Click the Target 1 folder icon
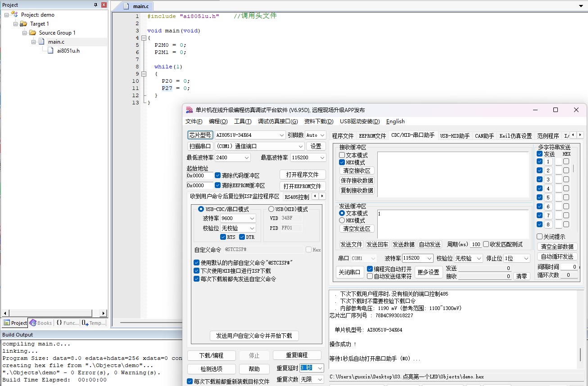 point(24,24)
